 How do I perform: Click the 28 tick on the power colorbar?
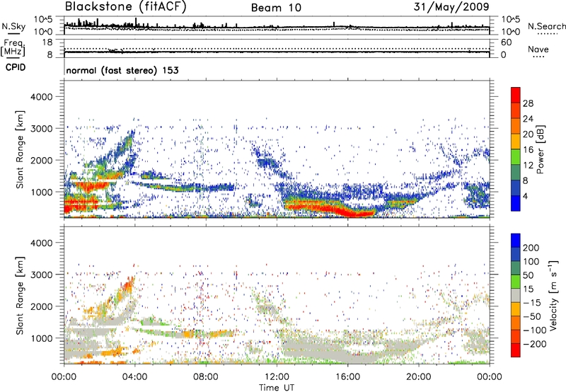pos(528,103)
